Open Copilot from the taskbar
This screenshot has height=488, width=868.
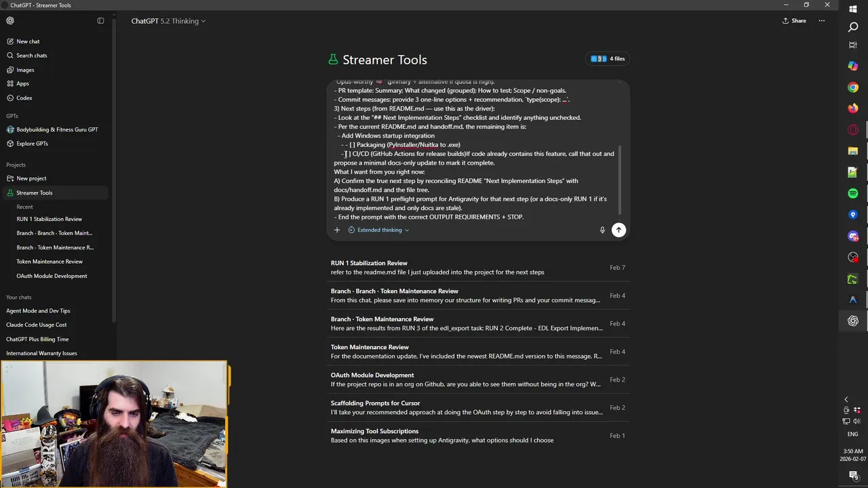pos(853,66)
